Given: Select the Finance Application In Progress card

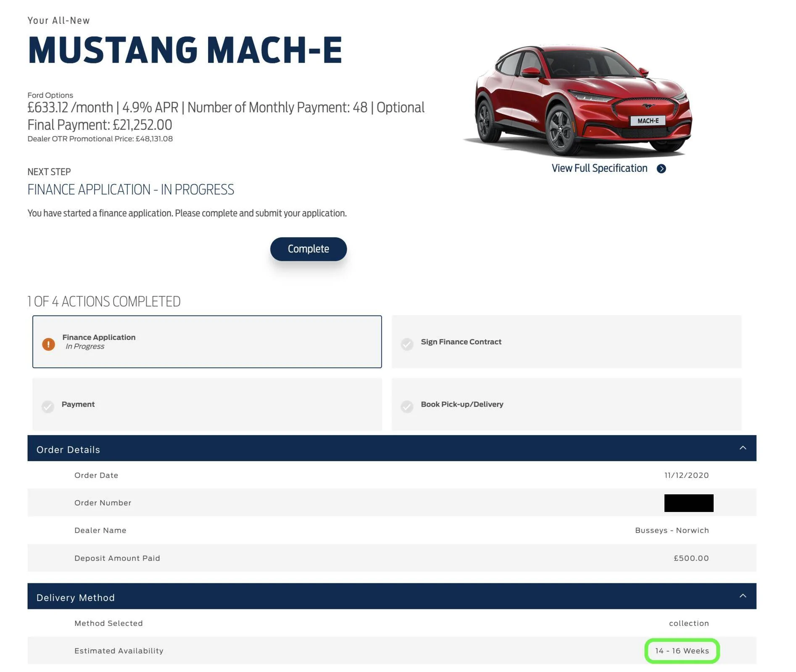Looking at the screenshot, I should click(207, 341).
